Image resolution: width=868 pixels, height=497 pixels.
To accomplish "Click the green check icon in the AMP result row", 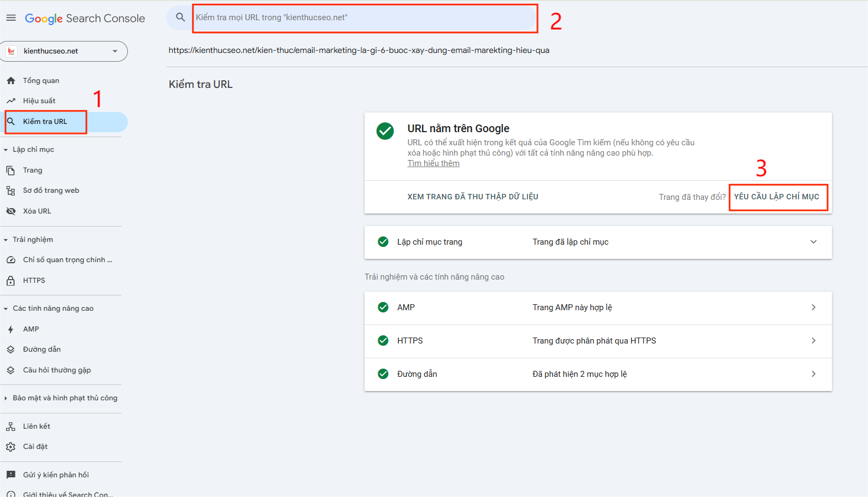I will (x=383, y=307).
